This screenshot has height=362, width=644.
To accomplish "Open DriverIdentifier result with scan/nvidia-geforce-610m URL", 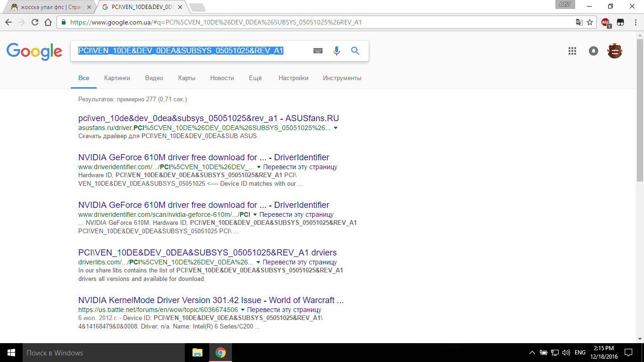I will 204,205.
